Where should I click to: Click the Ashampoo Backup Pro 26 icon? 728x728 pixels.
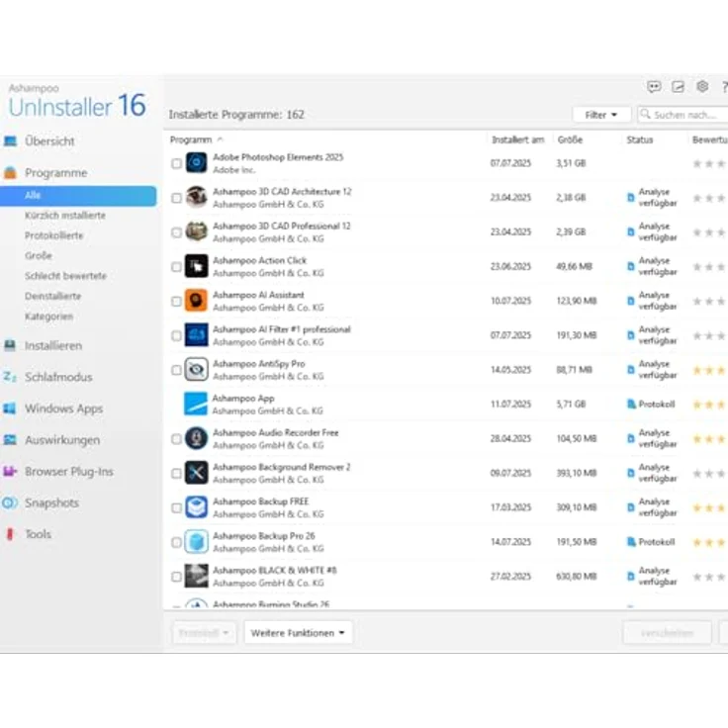[197, 542]
